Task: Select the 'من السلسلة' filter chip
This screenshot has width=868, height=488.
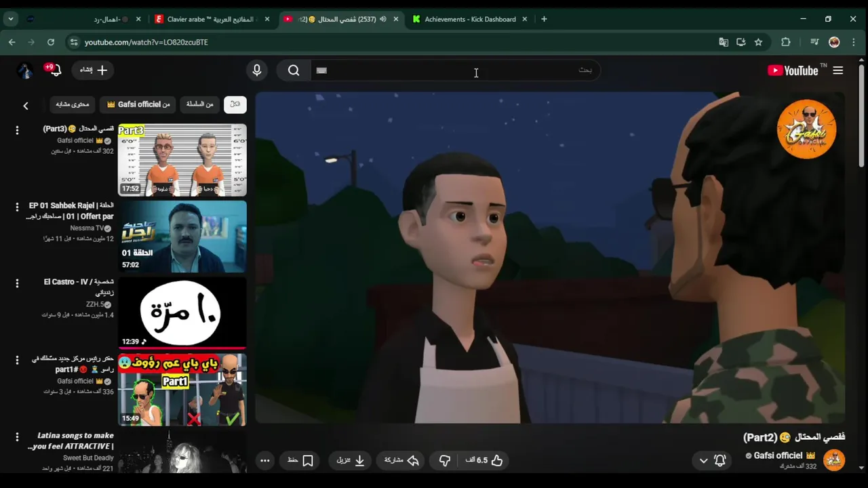Action: [200, 104]
